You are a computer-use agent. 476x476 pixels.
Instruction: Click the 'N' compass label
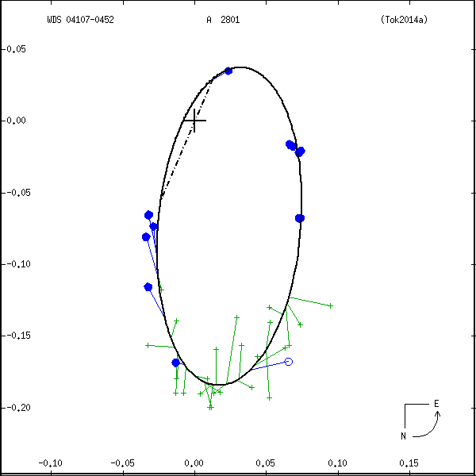[403, 436]
